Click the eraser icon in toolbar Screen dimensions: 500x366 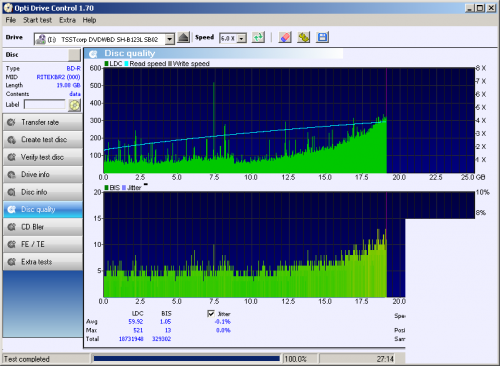(x=285, y=37)
